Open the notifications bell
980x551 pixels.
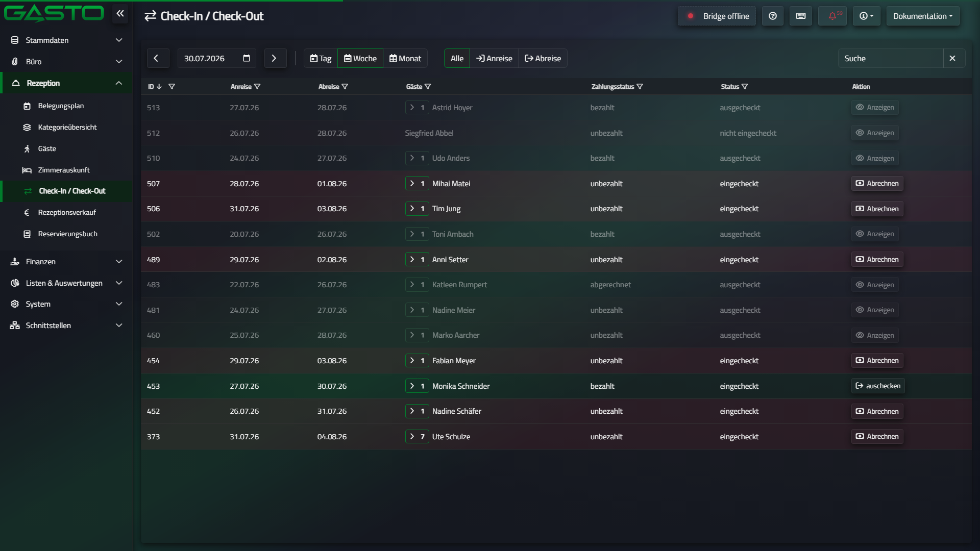[832, 16]
